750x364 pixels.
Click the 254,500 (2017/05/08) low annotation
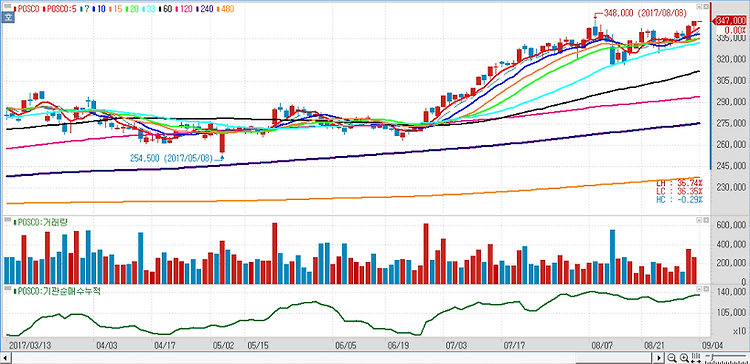pyautogui.click(x=171, y=157)
